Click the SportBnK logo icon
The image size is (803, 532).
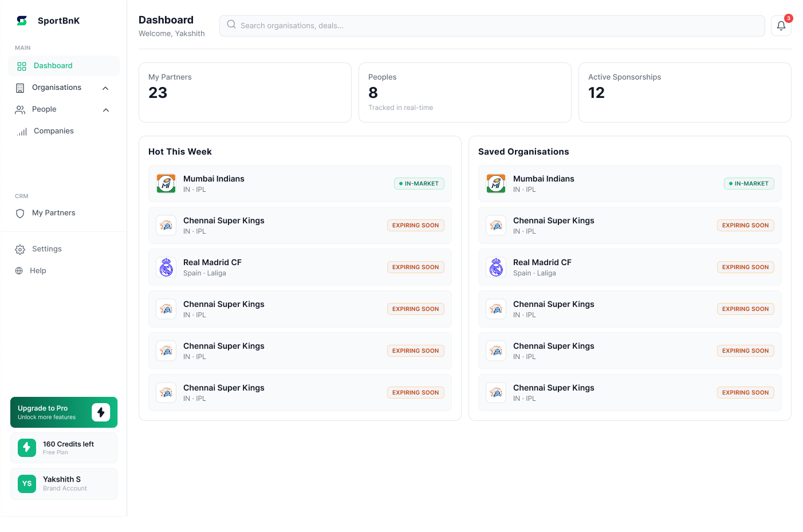tap(22, 21)
